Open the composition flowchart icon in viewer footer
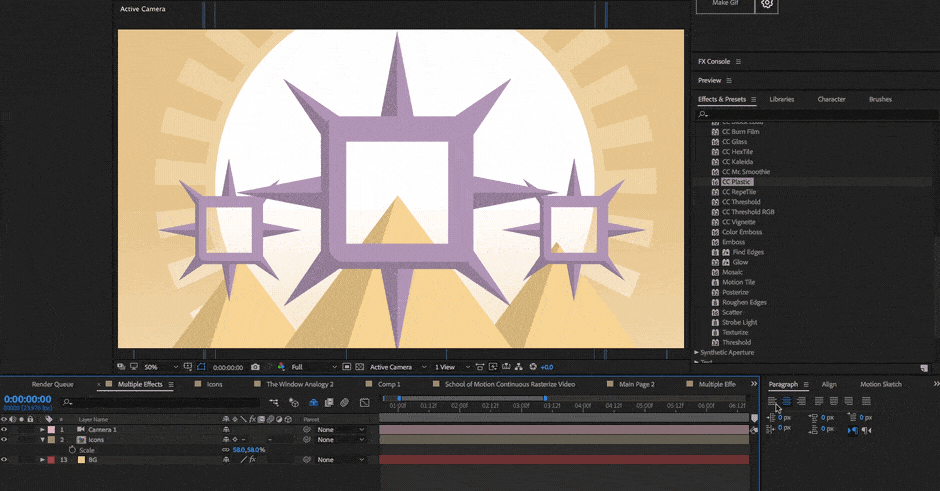 point(519,367)
